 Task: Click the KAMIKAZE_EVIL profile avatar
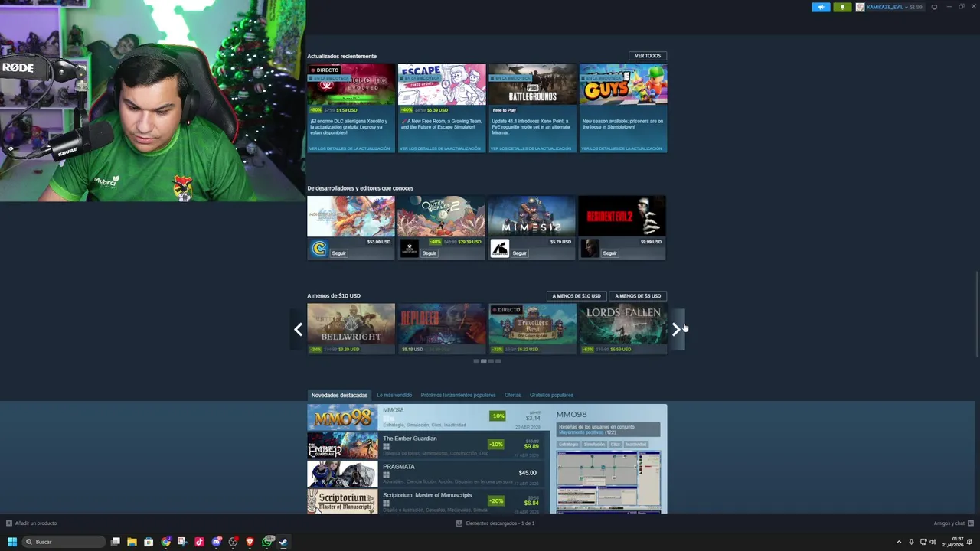(860, 7)
